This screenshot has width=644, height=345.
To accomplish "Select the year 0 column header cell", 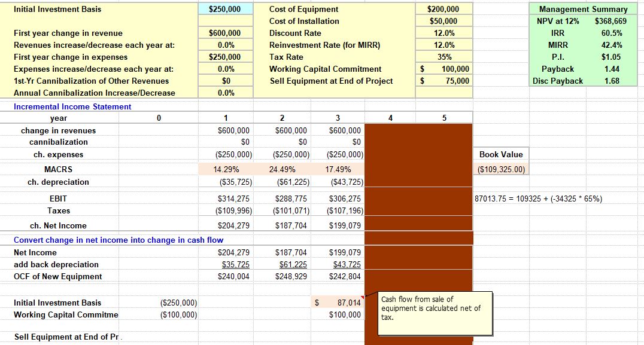I will pos(159,118).
